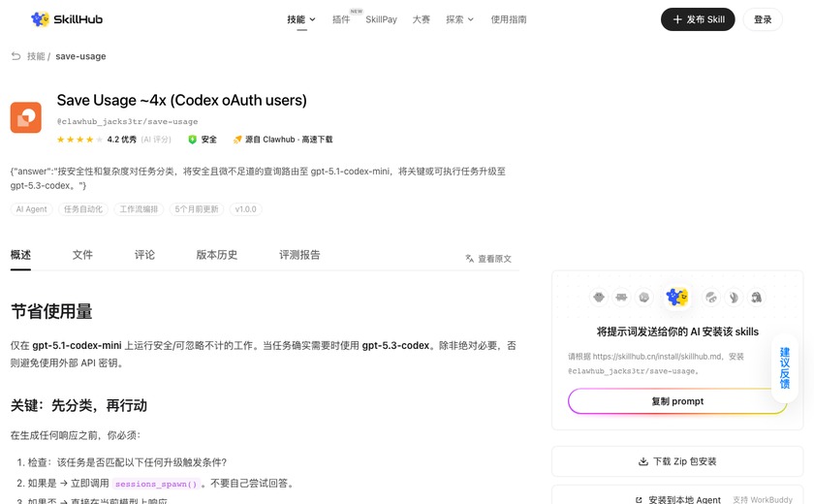Click the 4.2 优秀 rating text
Image resolution: width=814 pixels, height=504 pixels.
(x=122, y=140)
